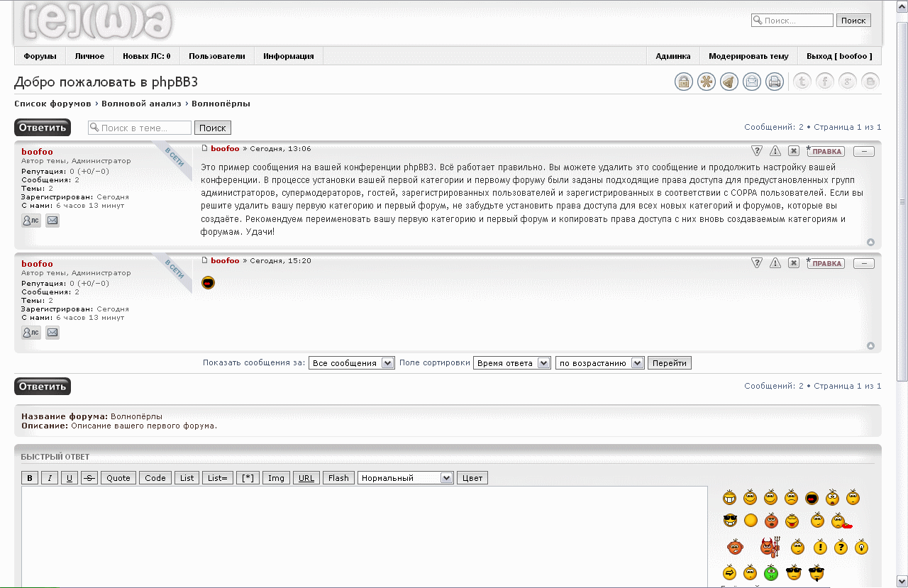
Task: Insert the green sick-face smiley
Action: [771, 572]
